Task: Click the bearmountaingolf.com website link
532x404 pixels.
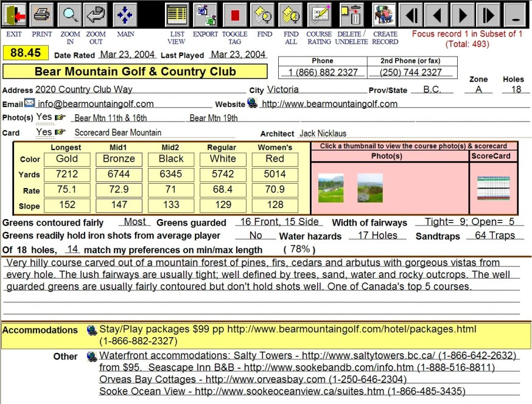Action: pyautogui.click(x=329, y=104)
